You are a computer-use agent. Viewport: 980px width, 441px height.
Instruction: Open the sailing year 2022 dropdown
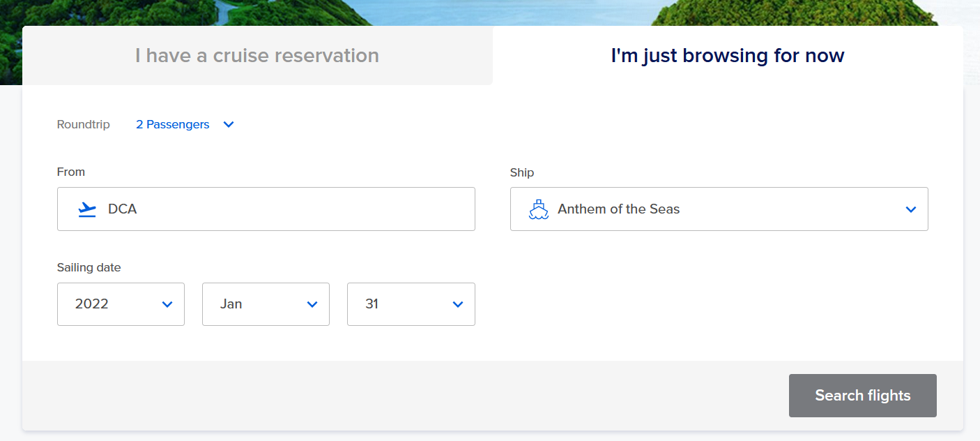121,304
